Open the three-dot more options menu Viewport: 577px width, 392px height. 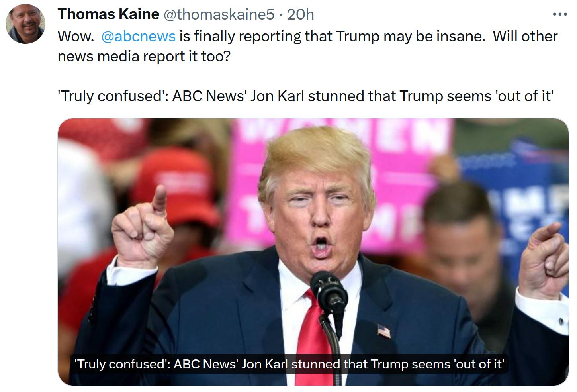pyautogui.click(x=559, y=15)
